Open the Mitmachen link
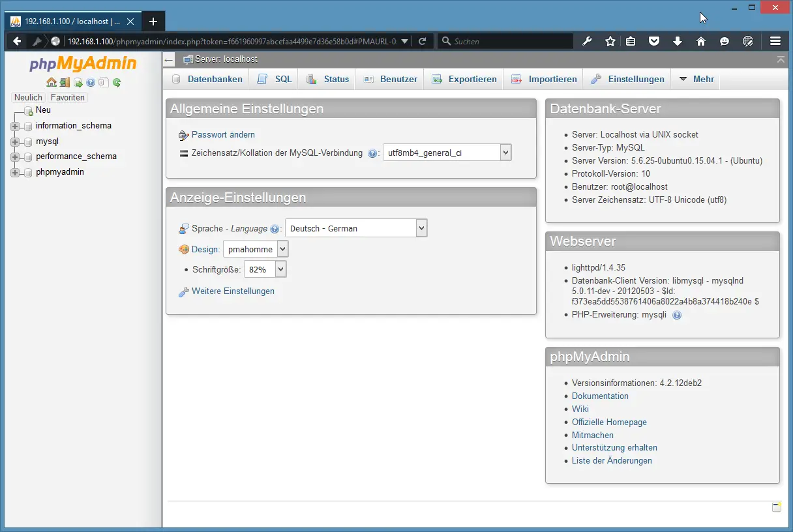The width and height of the screenshot is (793, 532). click(593, 435)
